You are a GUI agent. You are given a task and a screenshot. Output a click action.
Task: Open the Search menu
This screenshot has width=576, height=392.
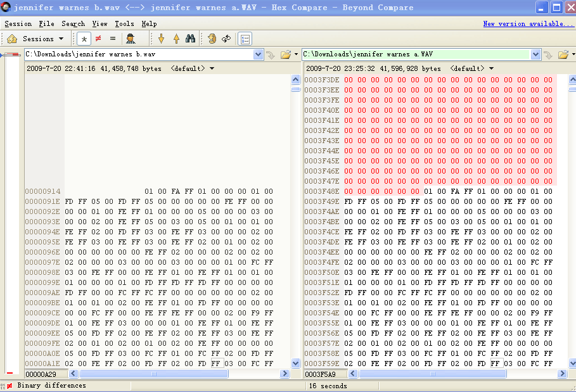click(73, 24)
